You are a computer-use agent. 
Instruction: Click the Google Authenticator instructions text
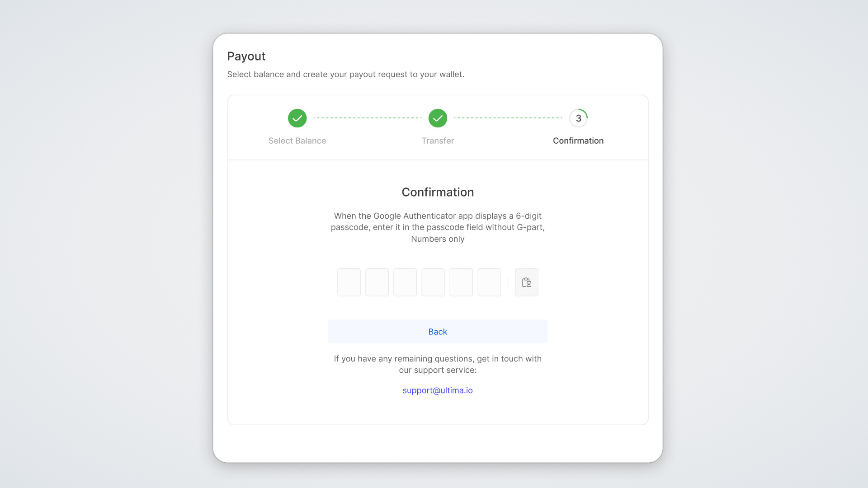pos(438,227)
